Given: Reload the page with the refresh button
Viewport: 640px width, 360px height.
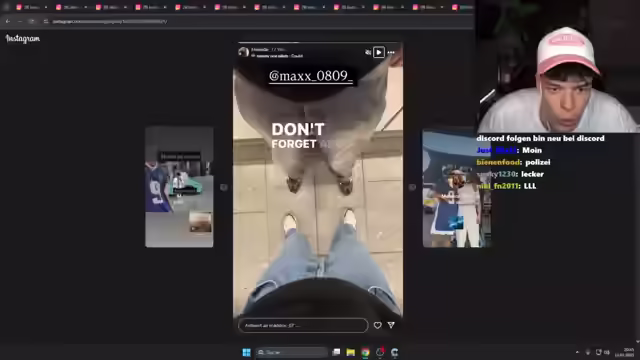Looking at the screenshot, I should [x=31, y=21].
